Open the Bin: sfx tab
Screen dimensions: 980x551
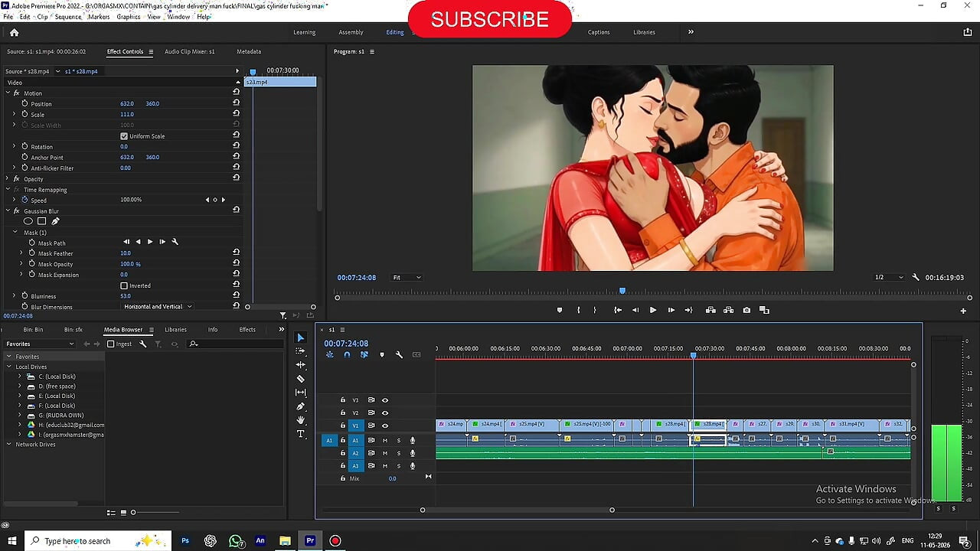(73, 329)
